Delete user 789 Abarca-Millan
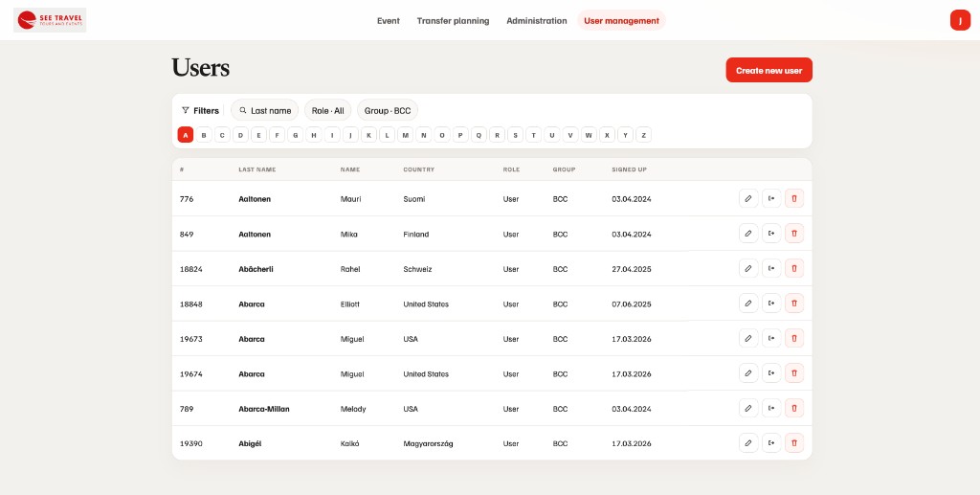This screenshot has height=495, width=980. pyautogui.click(x=794, y=408)
